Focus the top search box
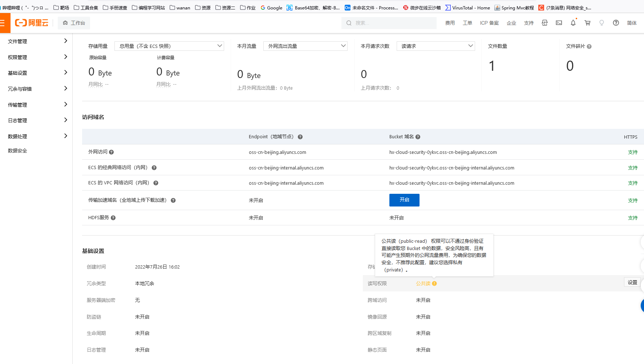The height and width of the screenshot is (364, 644). pos(389,23)
